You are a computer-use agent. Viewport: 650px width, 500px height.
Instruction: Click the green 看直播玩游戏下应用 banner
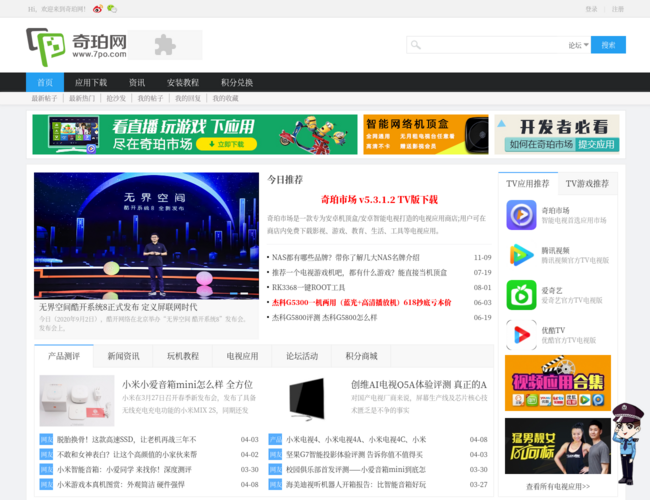195,134
